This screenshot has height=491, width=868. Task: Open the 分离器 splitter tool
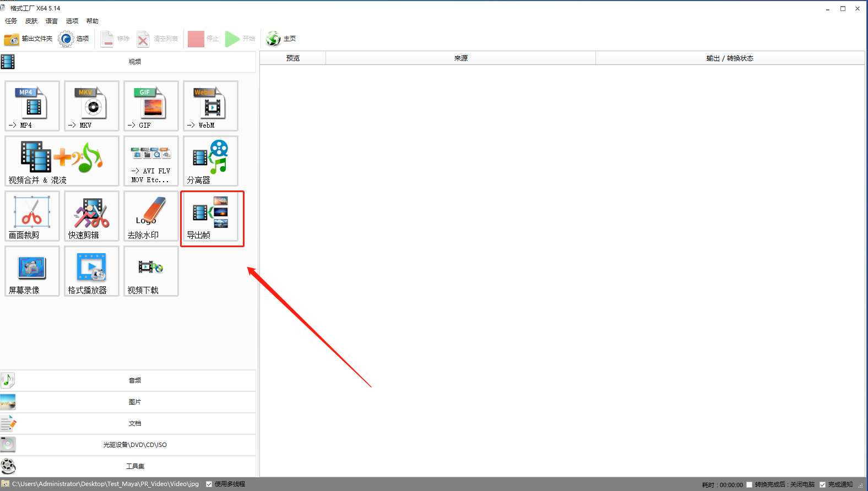click(210, 161)
